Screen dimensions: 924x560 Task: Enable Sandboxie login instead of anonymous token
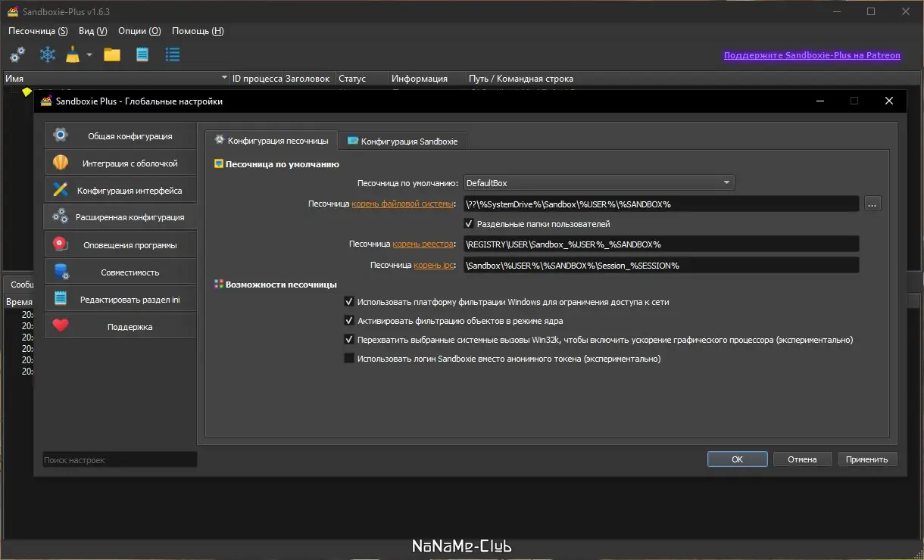(x=503, y=359)
